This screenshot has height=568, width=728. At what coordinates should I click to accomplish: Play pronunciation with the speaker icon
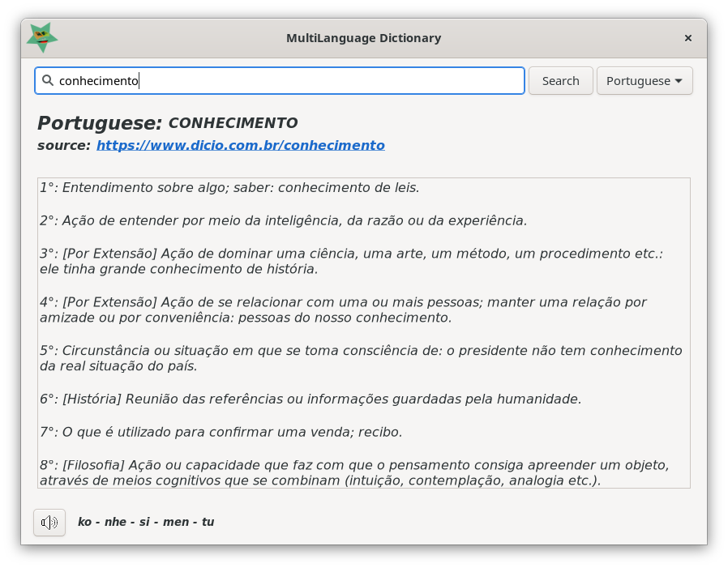tap(49, 523)
